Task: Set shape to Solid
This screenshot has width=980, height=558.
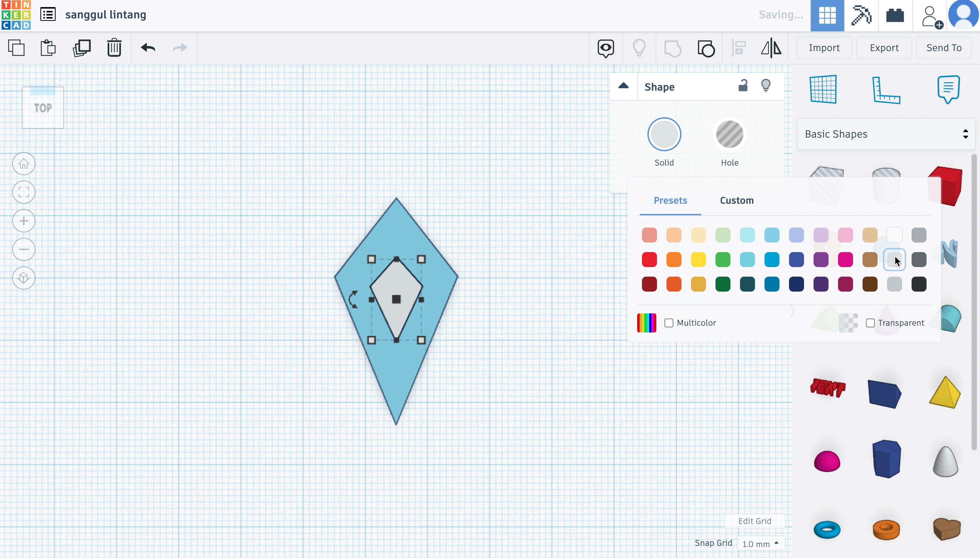Action: (x=664, y=135)
